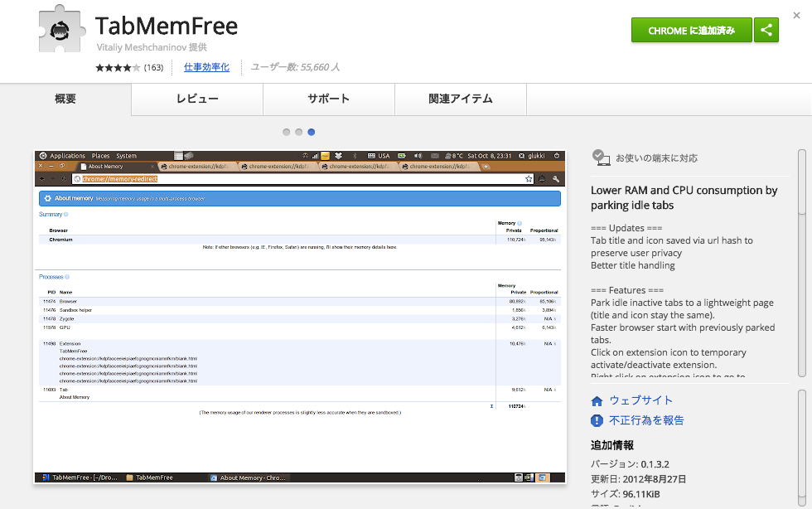Click the サイズ: 96.11KiB text
The width and height of the screenshot is (812, 509).
[626, 494]
